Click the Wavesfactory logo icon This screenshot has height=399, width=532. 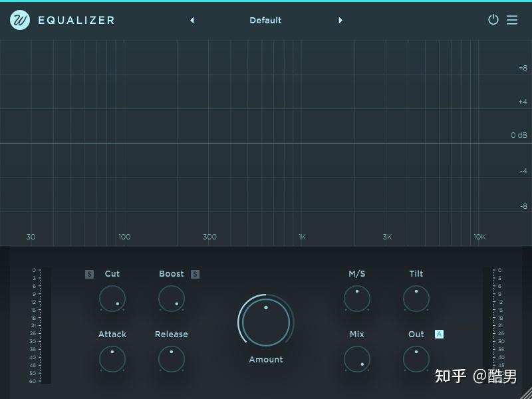tap(19, 20)
